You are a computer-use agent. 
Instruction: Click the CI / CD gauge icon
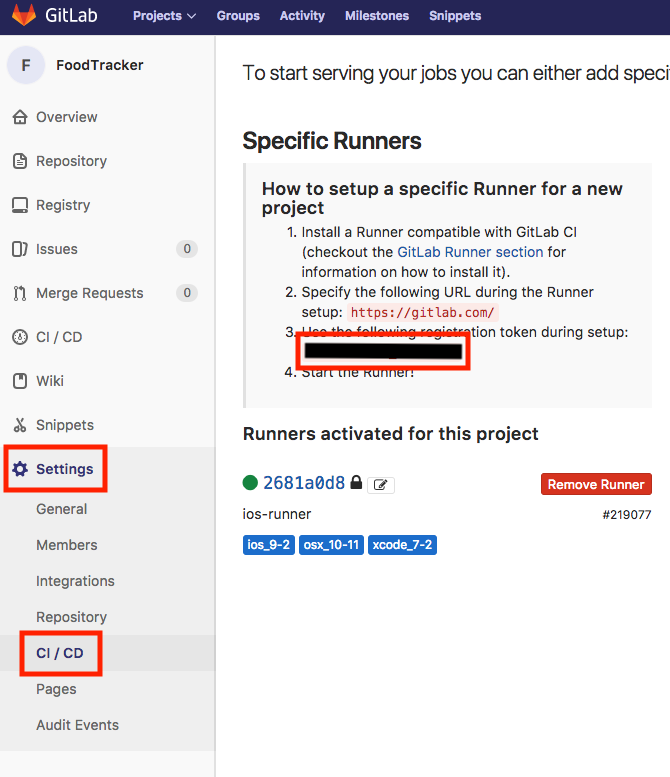click(20, 337)
